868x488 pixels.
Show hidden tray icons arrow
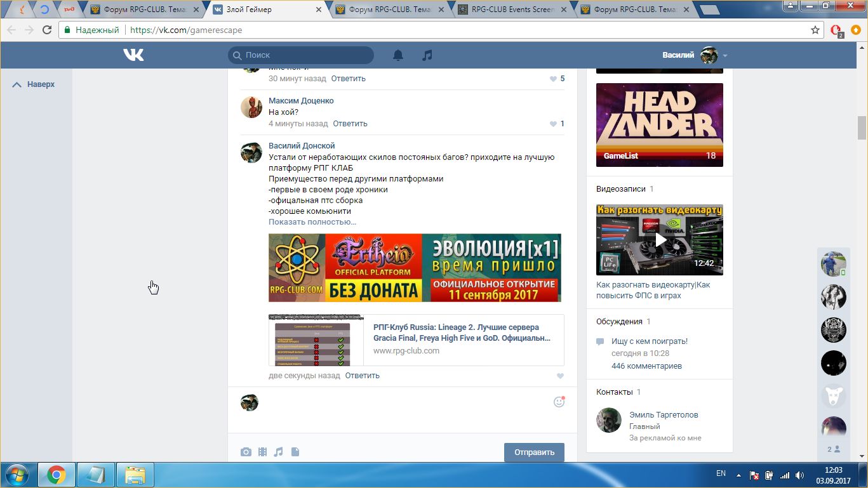pyautogui.click(x=738, y=475)
